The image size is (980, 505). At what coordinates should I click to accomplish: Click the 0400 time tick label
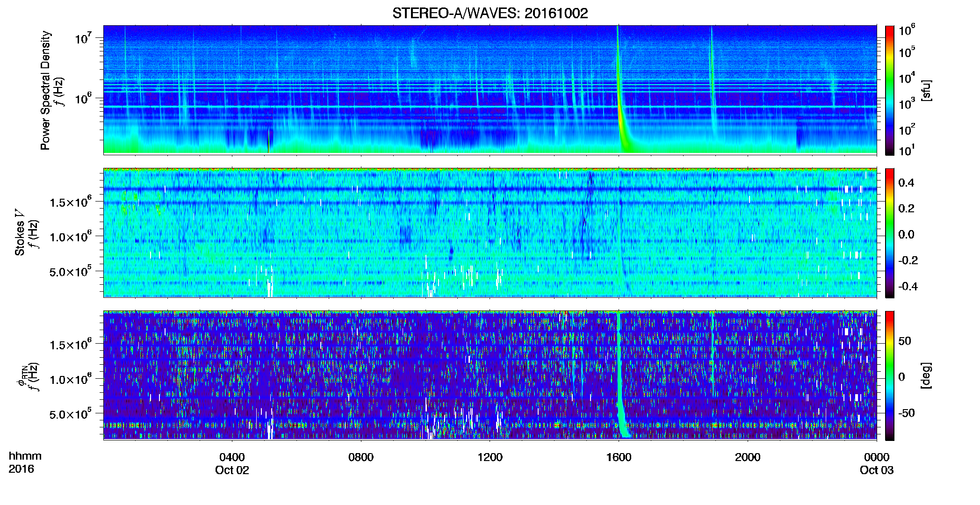coord(232,457)
